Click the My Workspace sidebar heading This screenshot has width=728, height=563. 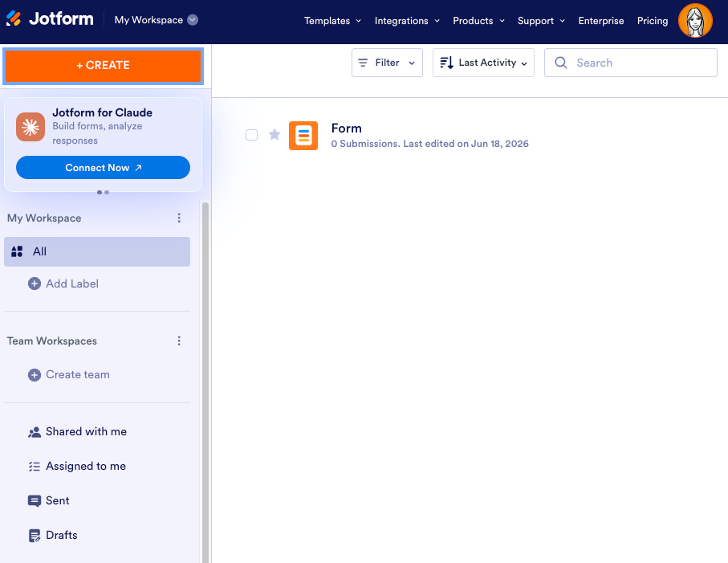44,218
